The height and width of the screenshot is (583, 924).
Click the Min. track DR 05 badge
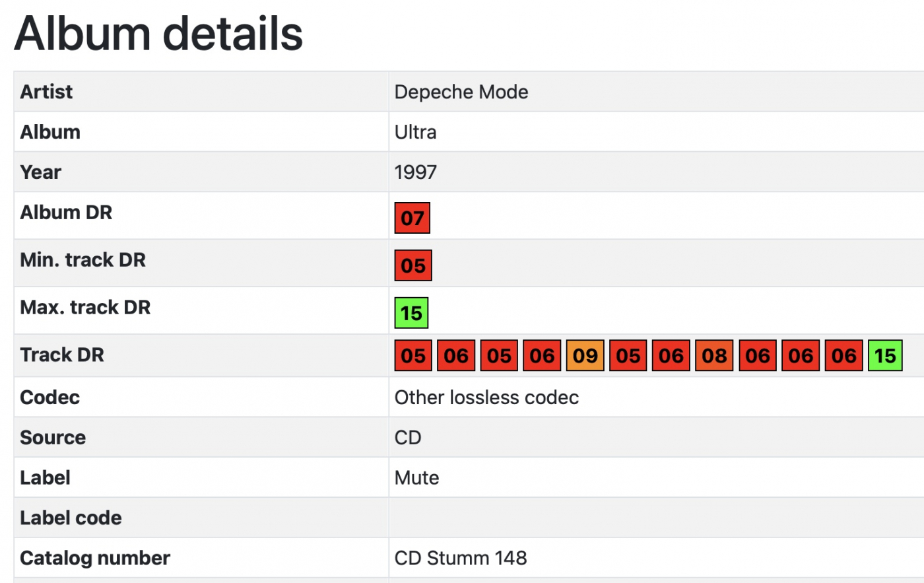[413, 265]
